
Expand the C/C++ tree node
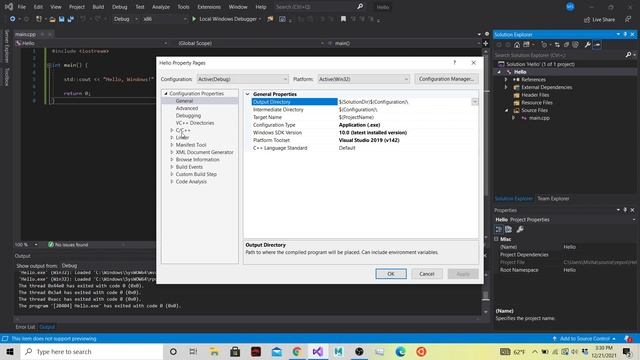(x=172, y=130)
